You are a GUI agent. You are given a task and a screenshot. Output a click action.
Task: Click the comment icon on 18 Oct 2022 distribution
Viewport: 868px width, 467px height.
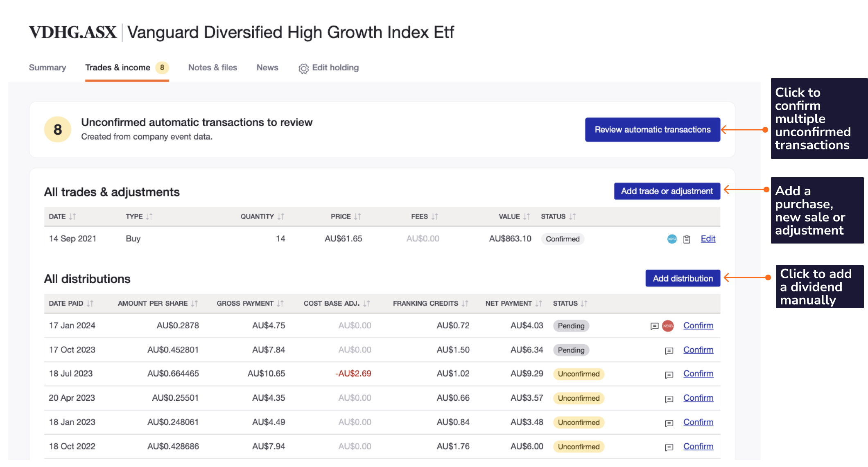point(669,447)
